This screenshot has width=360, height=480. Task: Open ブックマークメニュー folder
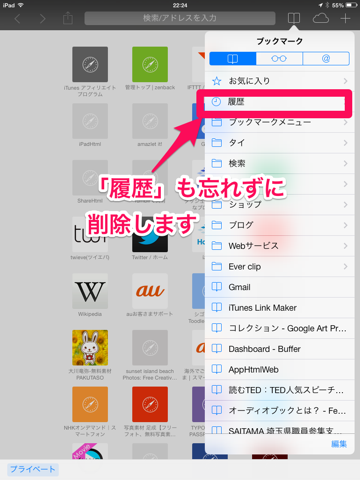click(x=279, y=122)
